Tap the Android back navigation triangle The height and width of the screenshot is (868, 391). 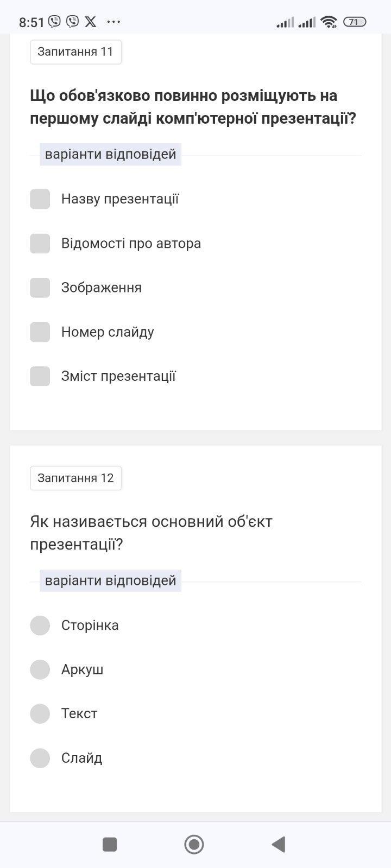pyautogui.click(x=279, y=844)
